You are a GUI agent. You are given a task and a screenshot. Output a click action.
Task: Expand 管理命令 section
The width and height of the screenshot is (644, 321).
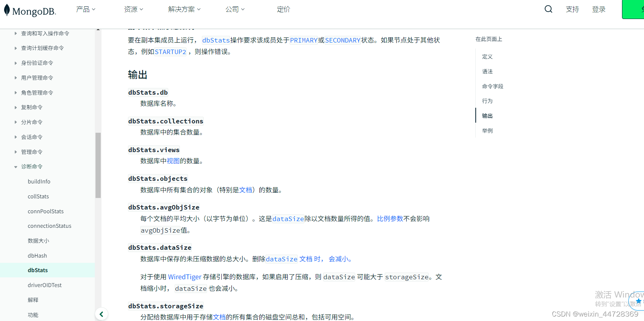click(32, 152)
